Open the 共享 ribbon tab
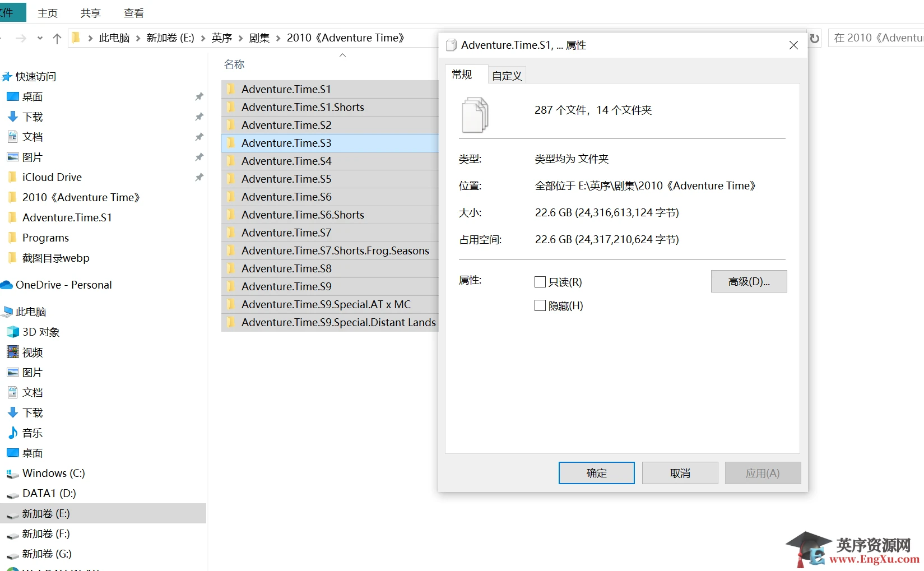Screen dimensions: 924x571 (90, 13)
